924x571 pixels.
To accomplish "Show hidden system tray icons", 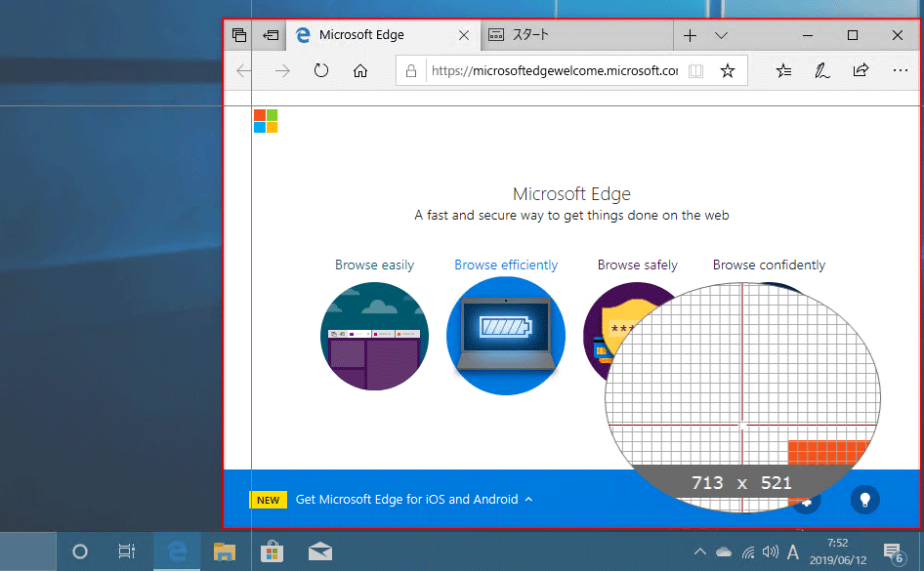I will pyautogui.click(x=699, y=552).
